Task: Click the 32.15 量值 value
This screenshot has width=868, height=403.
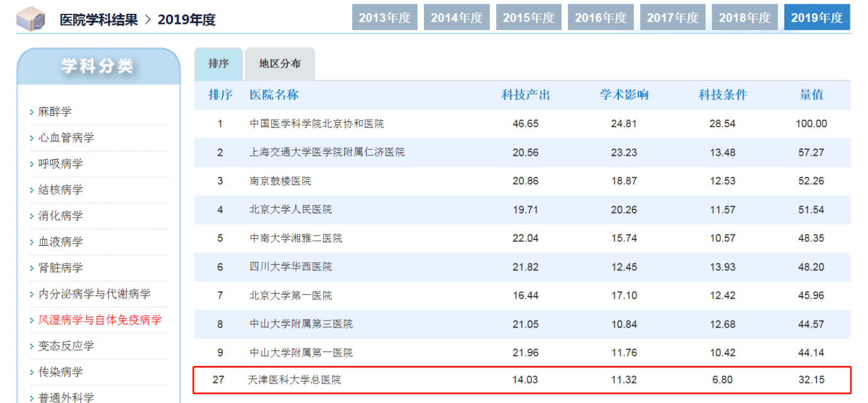Action: point(811,380)
